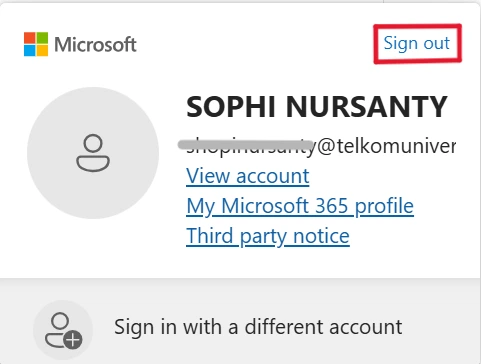This screenshot has height=364, width=481.
Task: Select the SOPHI NURSANTY name text
Action: [317, 107]
